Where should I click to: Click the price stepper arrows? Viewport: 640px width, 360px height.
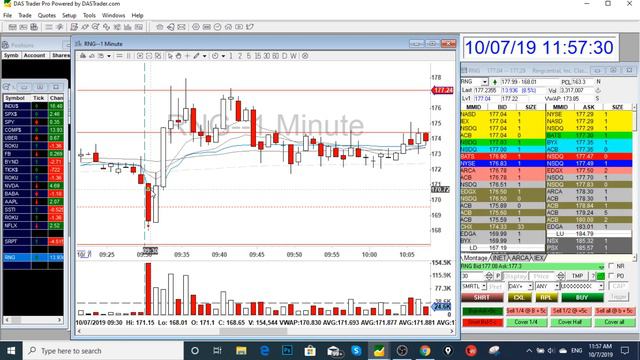[x=561, y=276]
